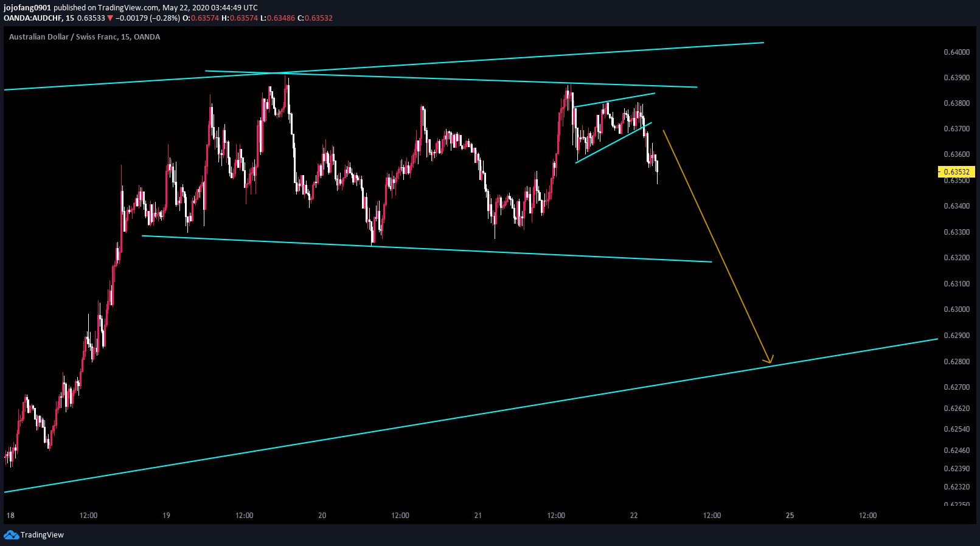Click date label 20 on time axis
The width and height of the screenshot is (980, 546).
pyautogui.click(x=322, y=516)
